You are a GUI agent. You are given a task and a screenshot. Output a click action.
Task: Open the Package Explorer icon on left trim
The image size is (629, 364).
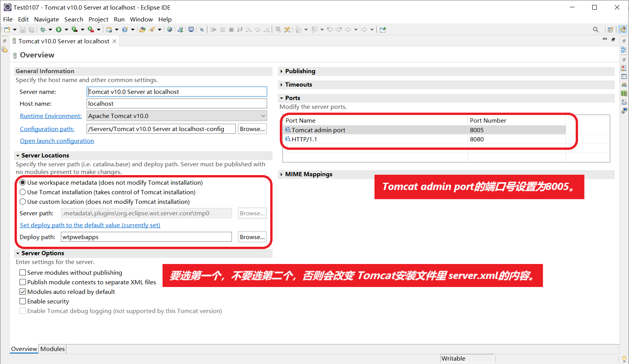pos(5,50)
